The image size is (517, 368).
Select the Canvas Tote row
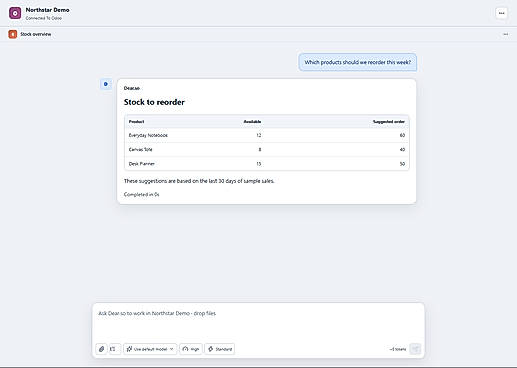(x=267, y=150)
